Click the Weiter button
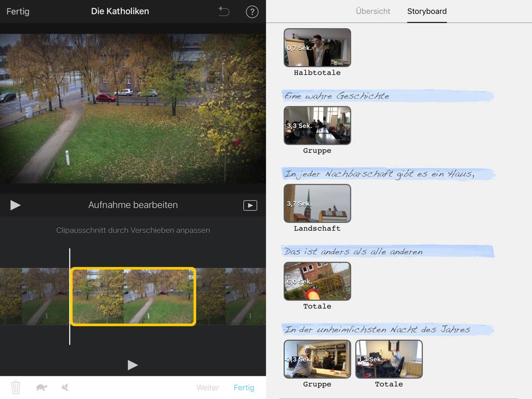 point(208,387)
